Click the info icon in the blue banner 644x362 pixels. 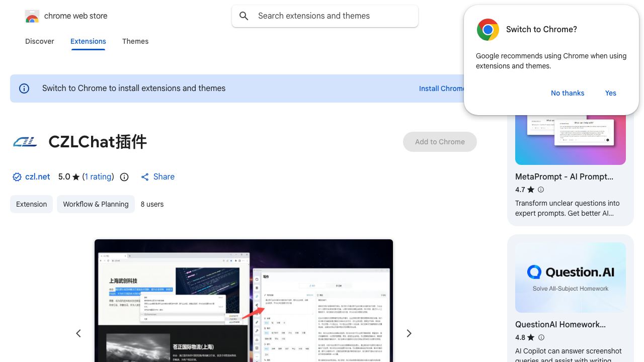pyautogui.click(x=24, y=88)
